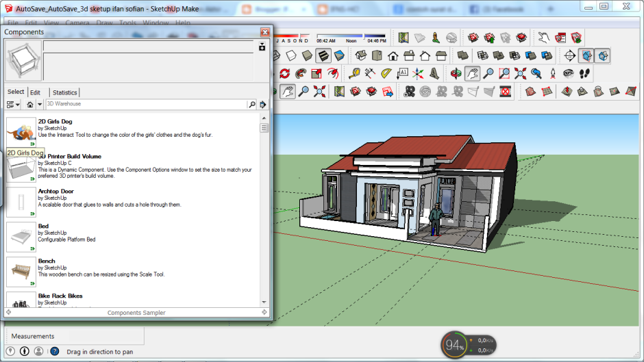Select the Sandbox Flip Edge tool
This screenshot has height=362, width=644.
(631, 92)
